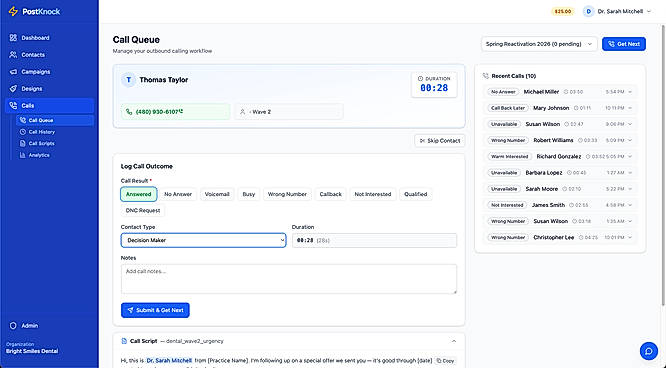Click the Duration field showing 00:28
666x368 pixels.
click(374, 240)
